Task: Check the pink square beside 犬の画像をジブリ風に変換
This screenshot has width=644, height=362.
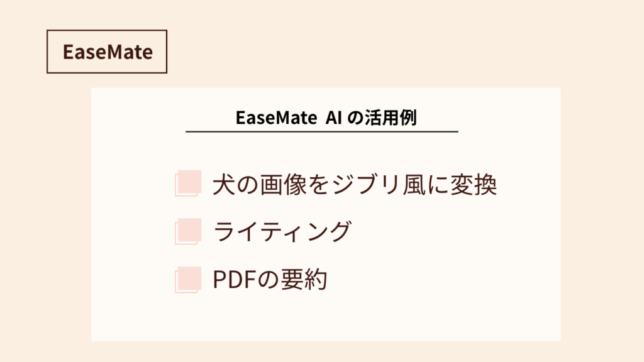Action: [x=188, y=183]
